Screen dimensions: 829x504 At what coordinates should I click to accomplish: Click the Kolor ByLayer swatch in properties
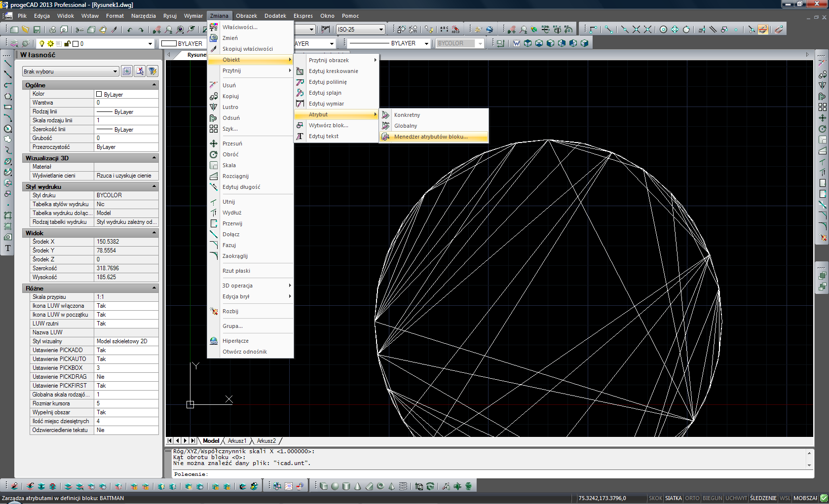(99, 94)
